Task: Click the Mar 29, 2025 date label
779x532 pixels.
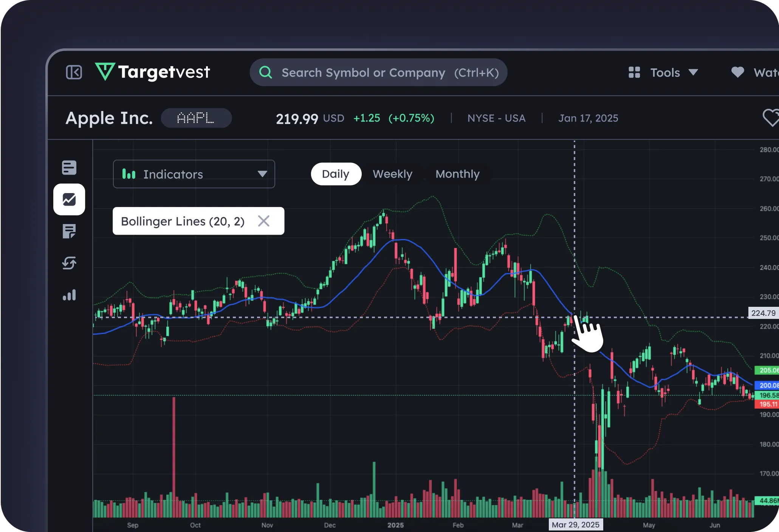Action: (x=576, y=525)
